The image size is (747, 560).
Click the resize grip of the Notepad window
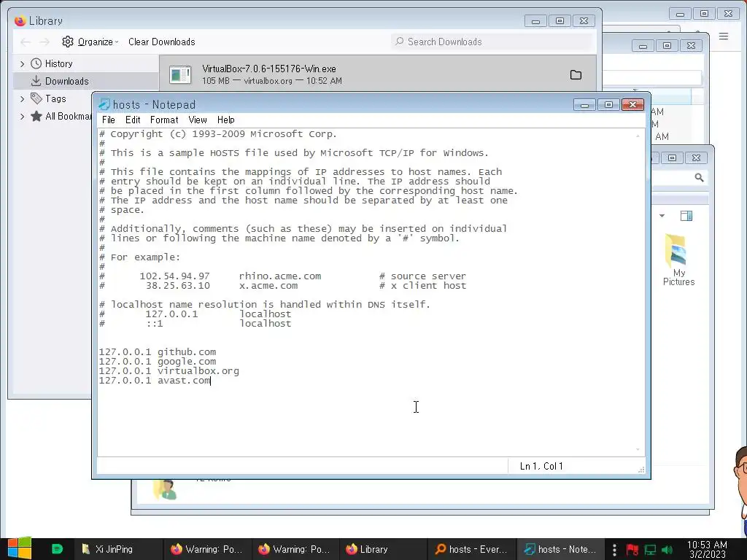(641, 470)
